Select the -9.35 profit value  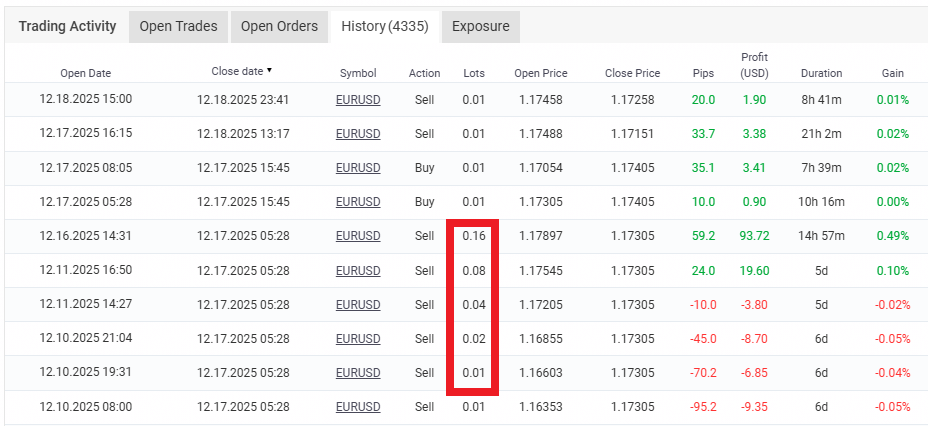click(x=755, y=407)
